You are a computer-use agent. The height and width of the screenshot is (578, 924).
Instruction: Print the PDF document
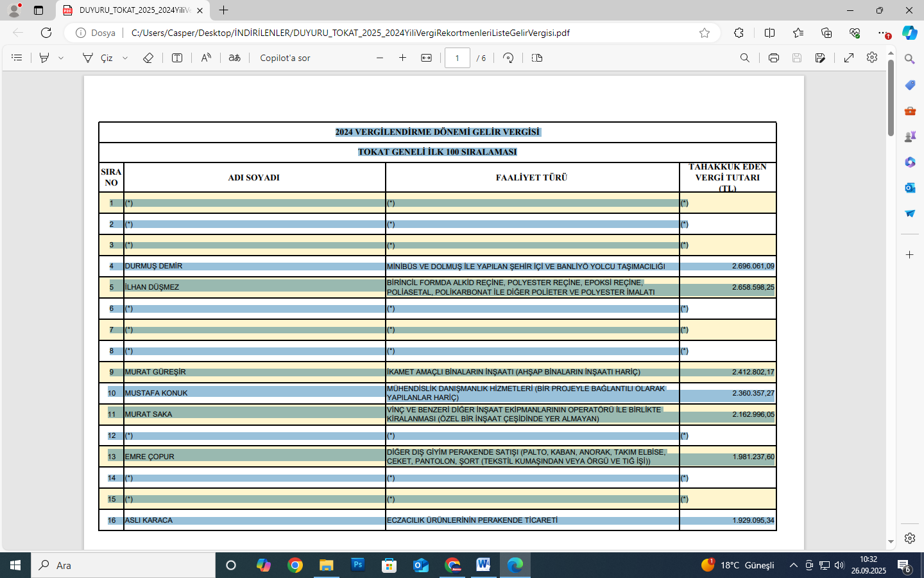pyautogui.click(x=774, y=58)
